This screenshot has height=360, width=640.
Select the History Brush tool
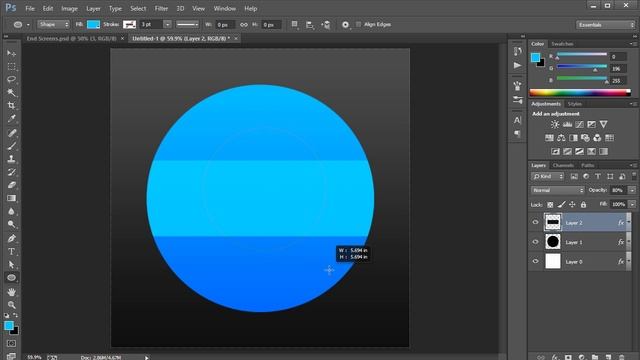pyautogui.click(x=11, y=172)
